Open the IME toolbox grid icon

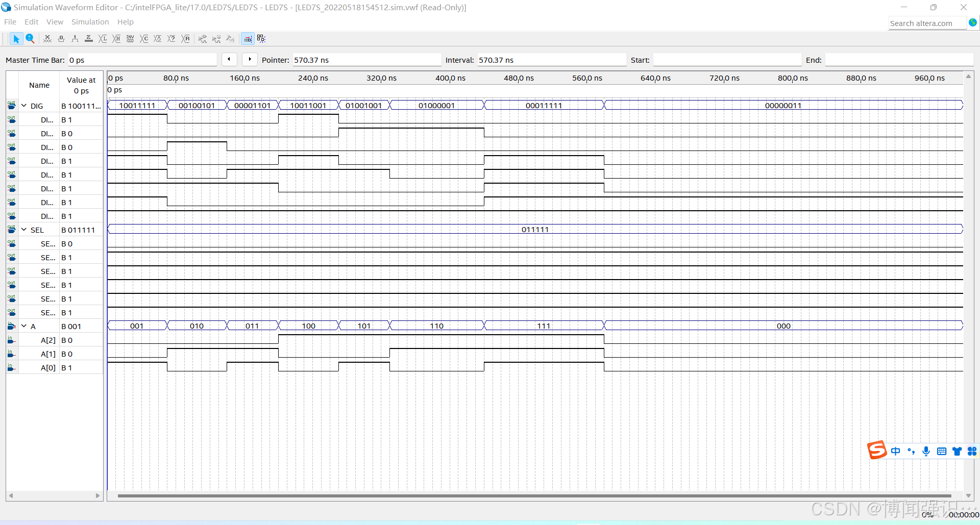coord(972,451)
